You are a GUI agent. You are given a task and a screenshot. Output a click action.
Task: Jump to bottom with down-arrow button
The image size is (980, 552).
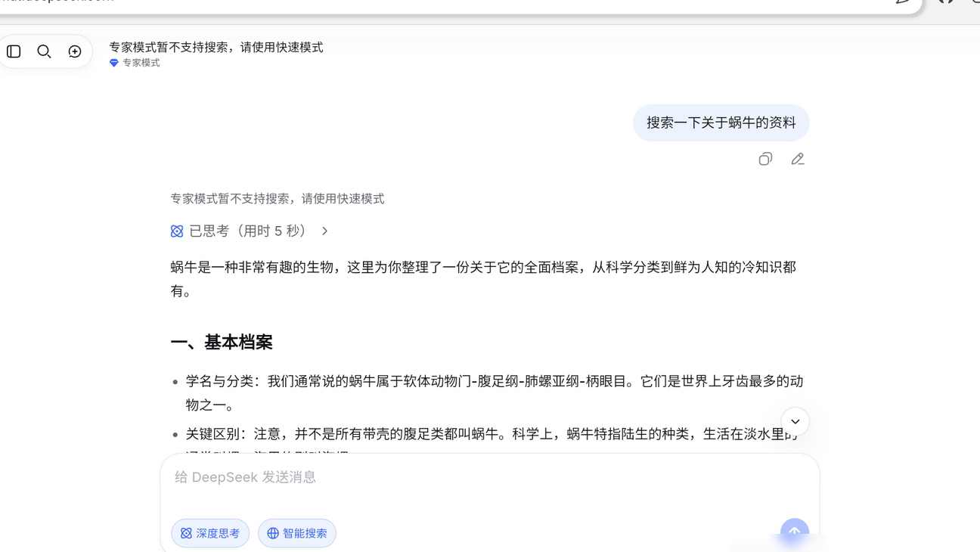tap(795, 422)
